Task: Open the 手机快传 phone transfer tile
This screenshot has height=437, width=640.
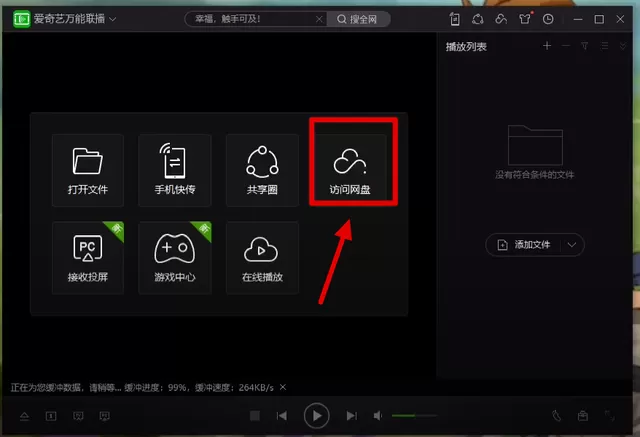Action: tap(175, 170)
